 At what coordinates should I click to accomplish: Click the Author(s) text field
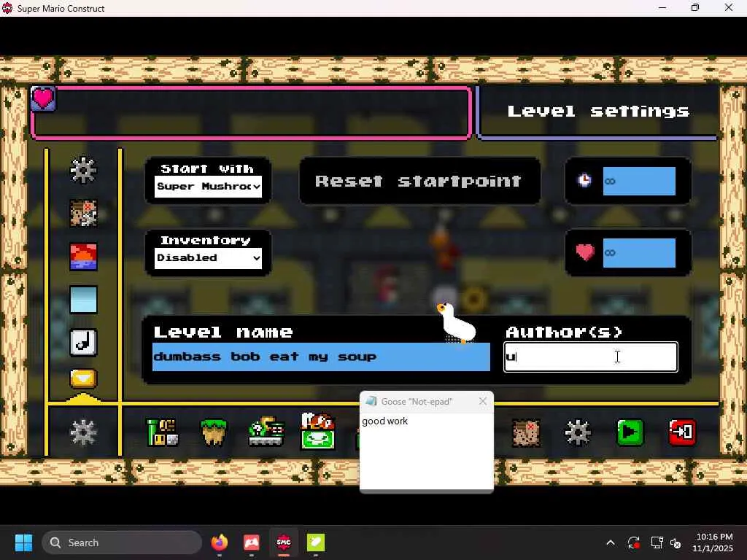coord(591,357)
